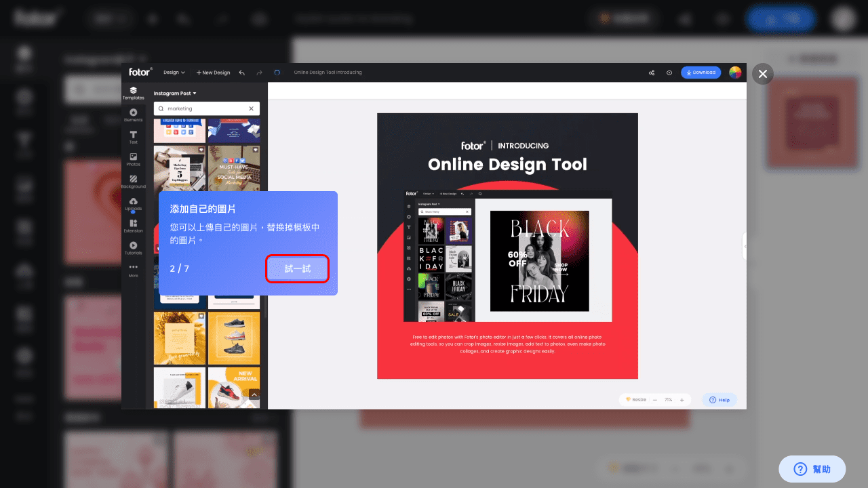Image resolution: width=868 pixels, height=488 pixels.
Task: Expand the Instagram Post size dropdown
Action: [175, 94]
